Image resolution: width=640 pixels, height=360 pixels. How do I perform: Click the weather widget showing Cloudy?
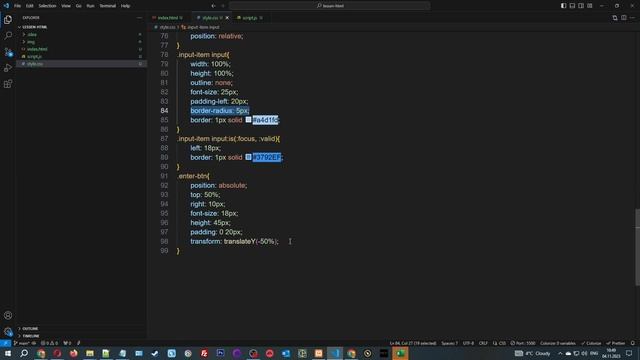[533, 353]
